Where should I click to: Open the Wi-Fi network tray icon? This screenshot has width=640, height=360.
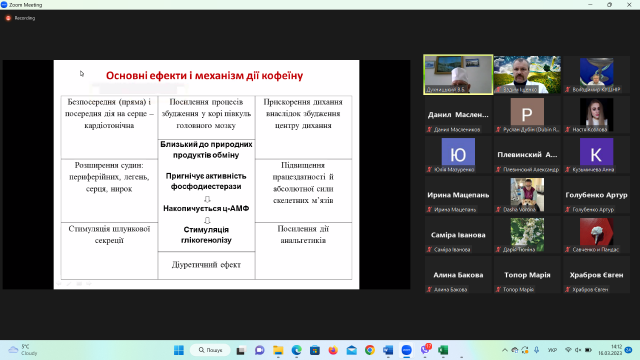coord(568,350)
